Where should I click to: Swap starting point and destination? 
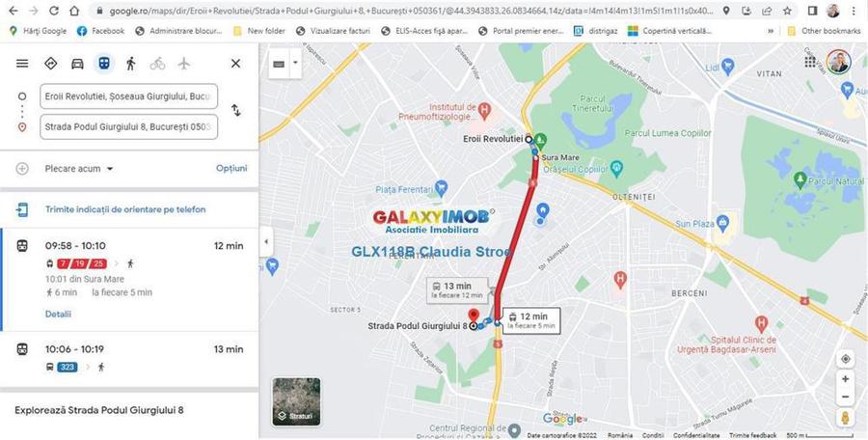point(236,110)
